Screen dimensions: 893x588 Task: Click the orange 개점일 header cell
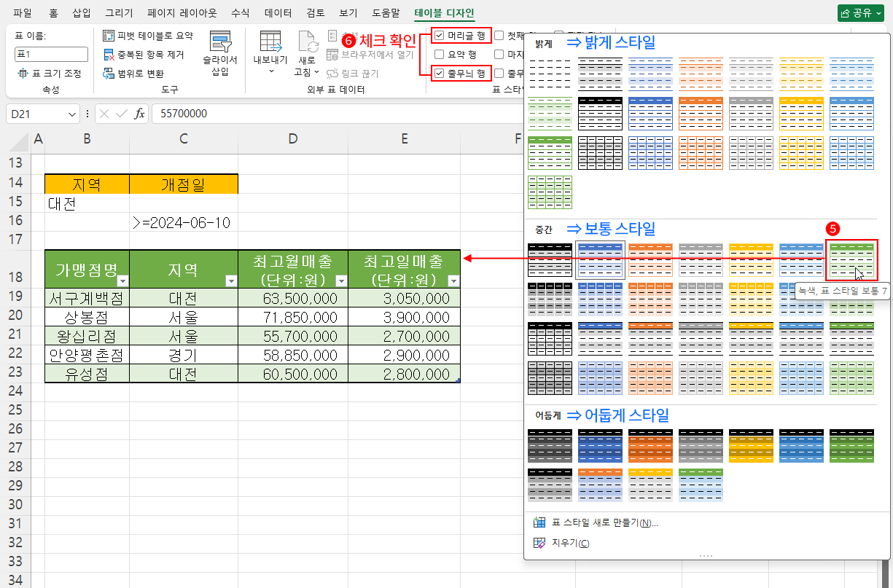coord(184,185)
